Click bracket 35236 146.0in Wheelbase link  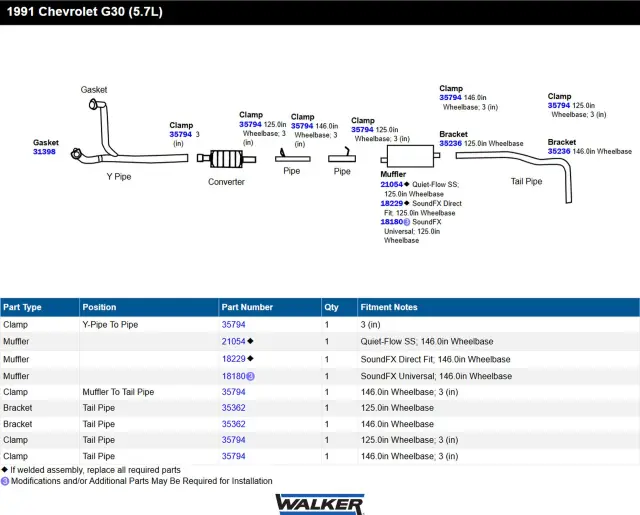pos(559,151)
